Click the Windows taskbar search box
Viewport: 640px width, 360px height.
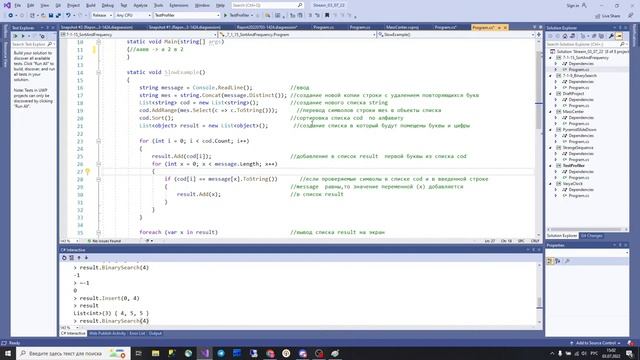[73, 353]
